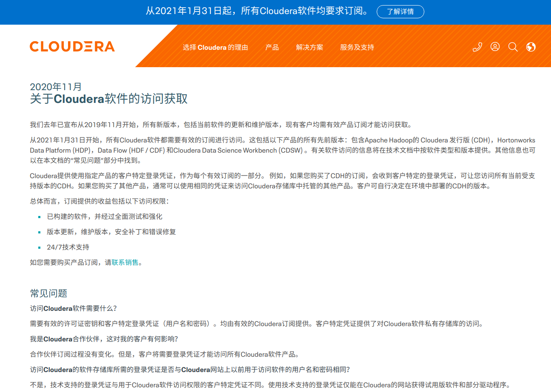Click the user account icon
This screenshot has height=392, width=551.
point(495,47)
